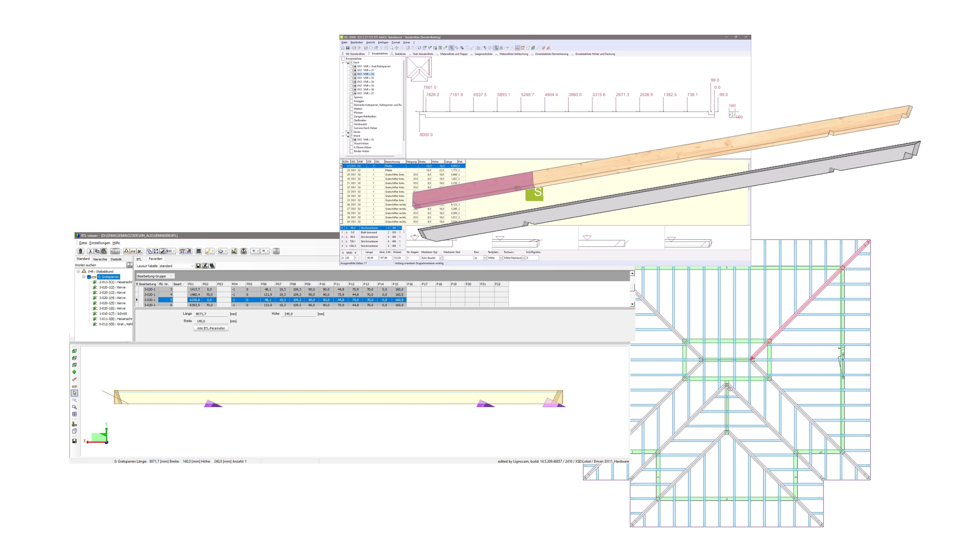
Task: Check the Pfosten checkbox in the tree
Action: tap(351, 113)
